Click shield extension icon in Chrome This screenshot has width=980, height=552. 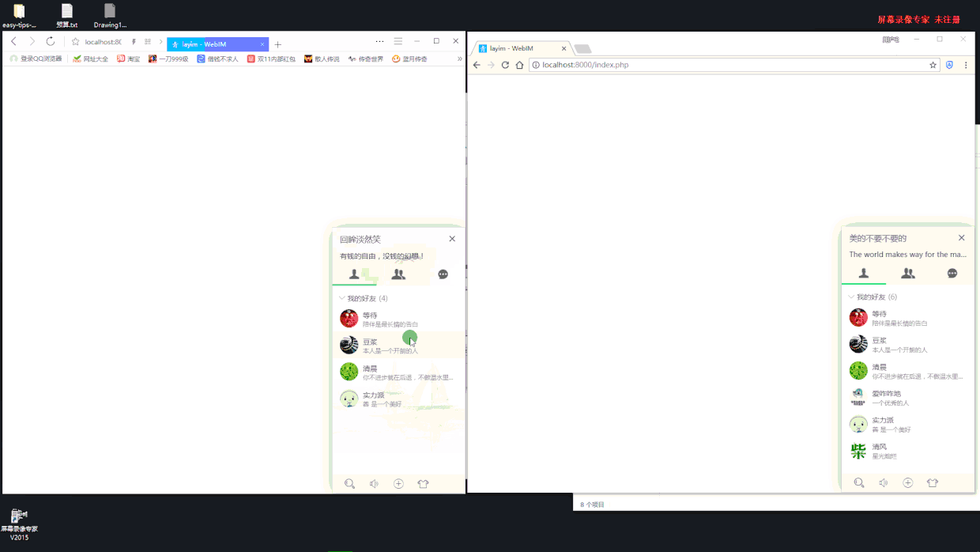pyautogui.click(x=950, y=65)
